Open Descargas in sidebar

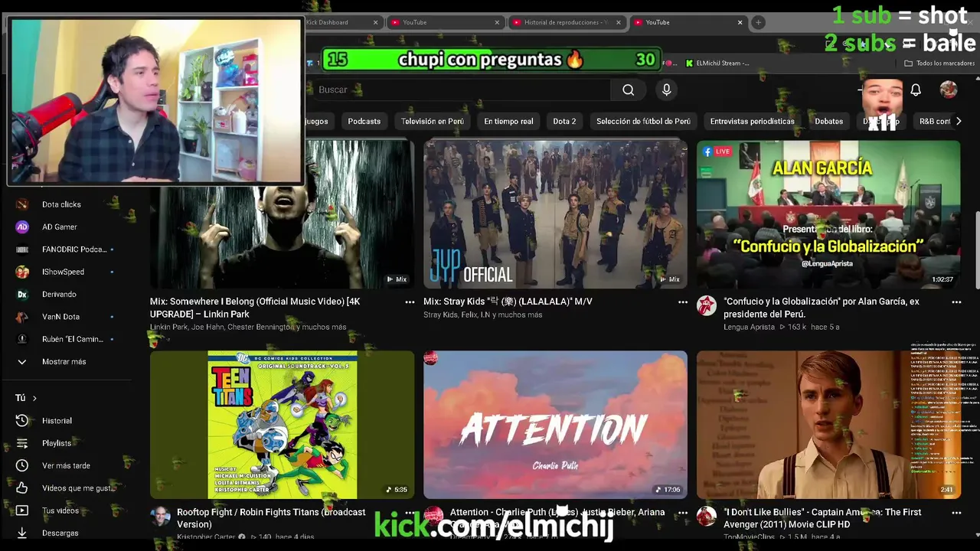60,533
